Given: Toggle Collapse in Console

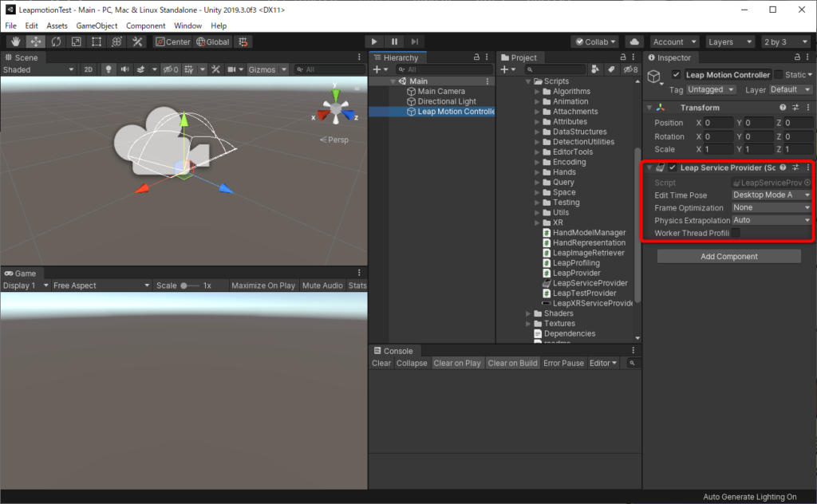Looking at the screenshot, I should click(x=412, y=363).
